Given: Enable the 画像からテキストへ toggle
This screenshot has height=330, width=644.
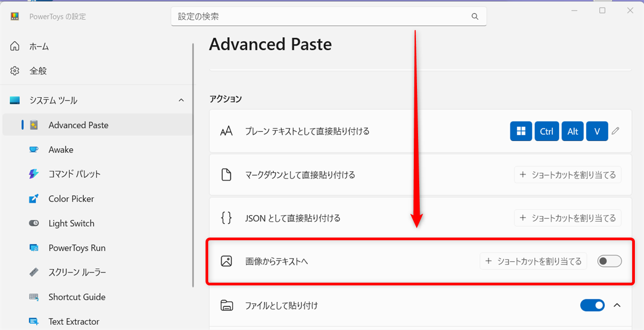Looking at the screenshot, I should point(609,261).
